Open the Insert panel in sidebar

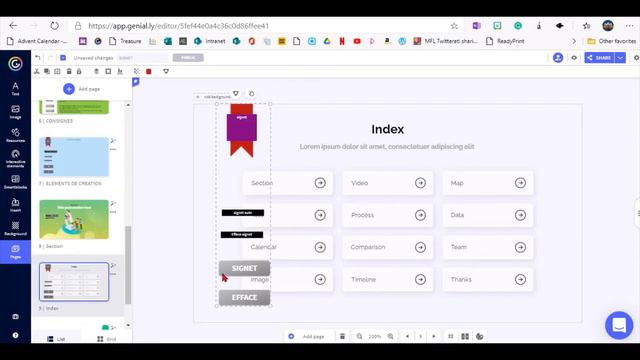15,205
